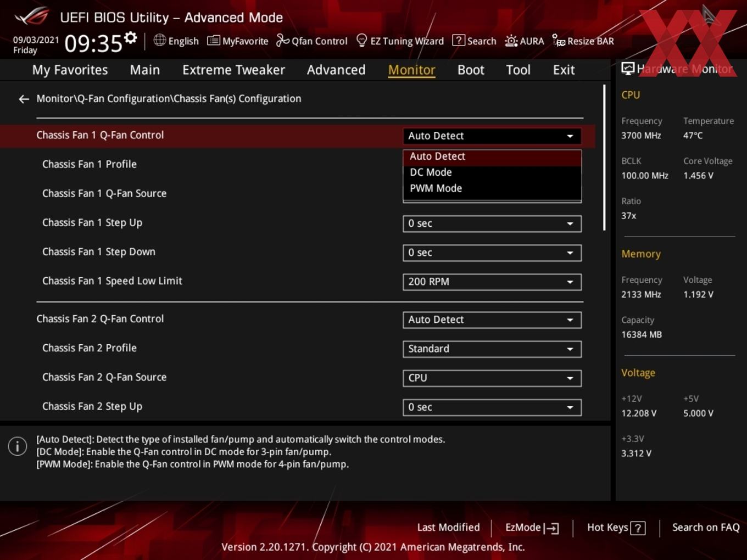
Task: Click the Hot Keys question-mark box icon
Action: pyautogui.click(x=638, y=528)
